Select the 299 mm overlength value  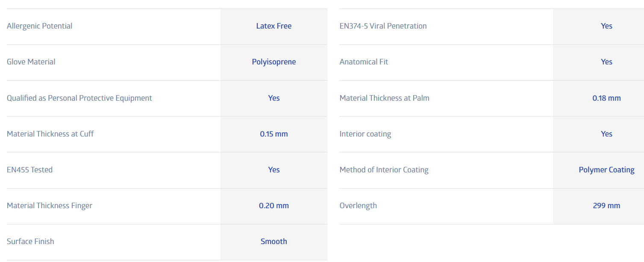coord(606,206)
